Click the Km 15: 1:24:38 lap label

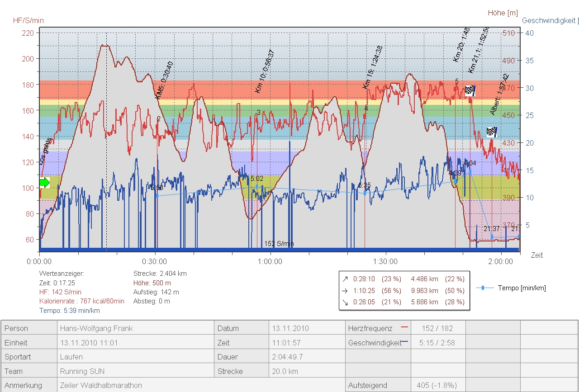click(373, 67)
